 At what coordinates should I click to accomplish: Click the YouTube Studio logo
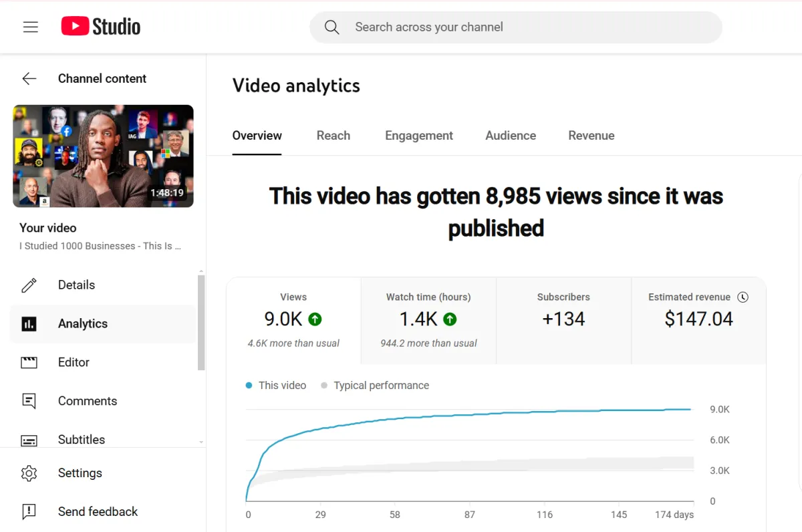(x=101, y=27)
